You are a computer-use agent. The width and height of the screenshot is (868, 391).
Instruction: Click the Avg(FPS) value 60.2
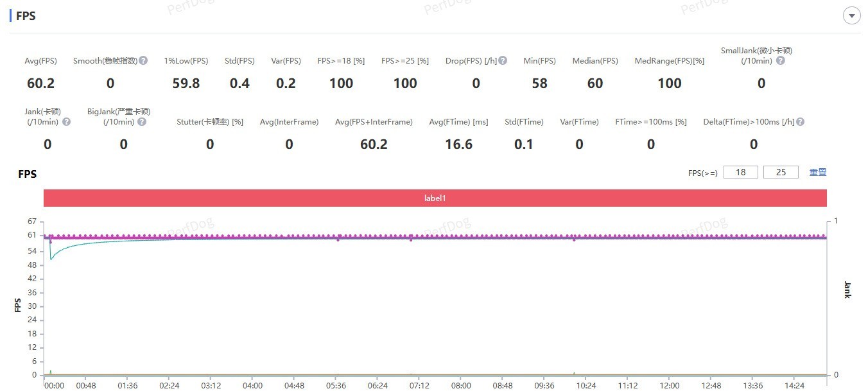pos(40,83)
